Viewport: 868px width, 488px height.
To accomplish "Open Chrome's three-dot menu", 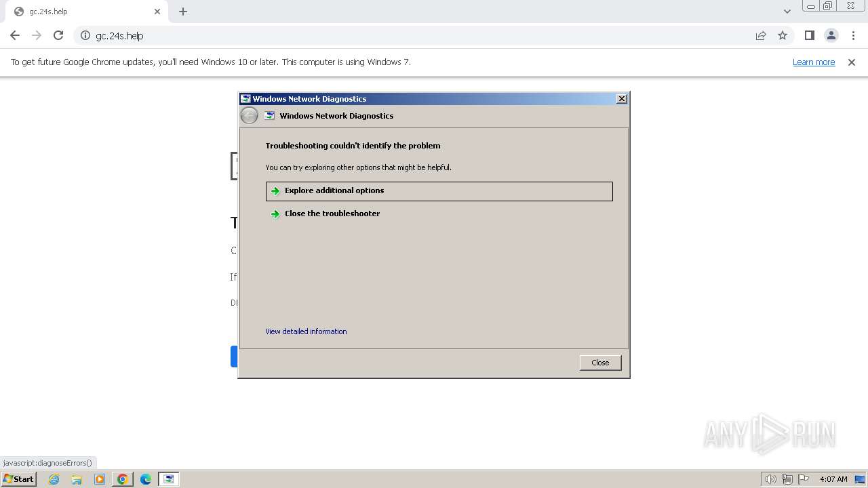I will (852, 35).
